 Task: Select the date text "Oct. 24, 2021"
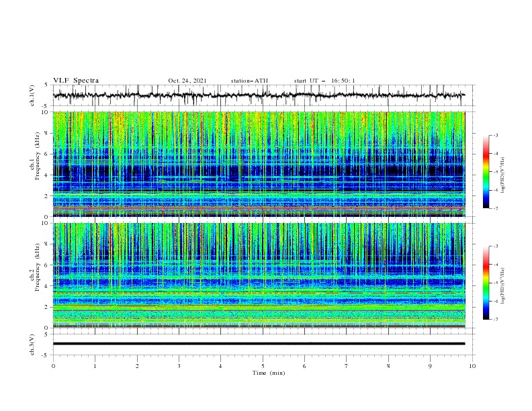point(187,81)
